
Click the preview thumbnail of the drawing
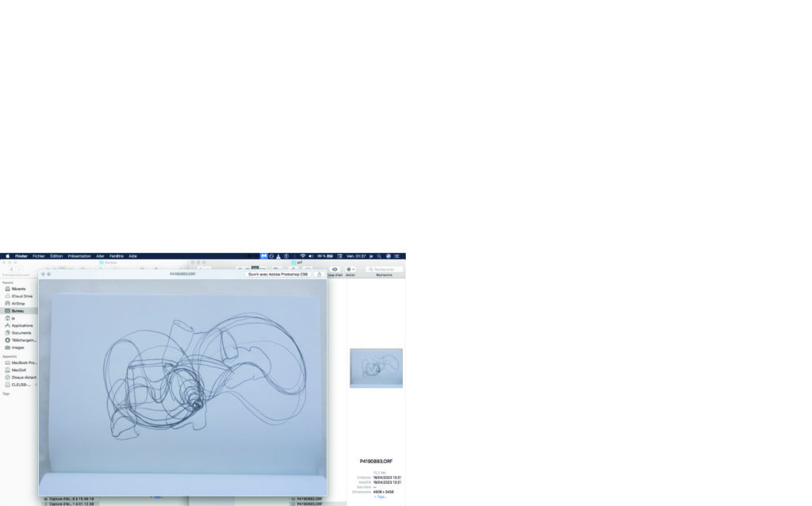pos(376,368)
